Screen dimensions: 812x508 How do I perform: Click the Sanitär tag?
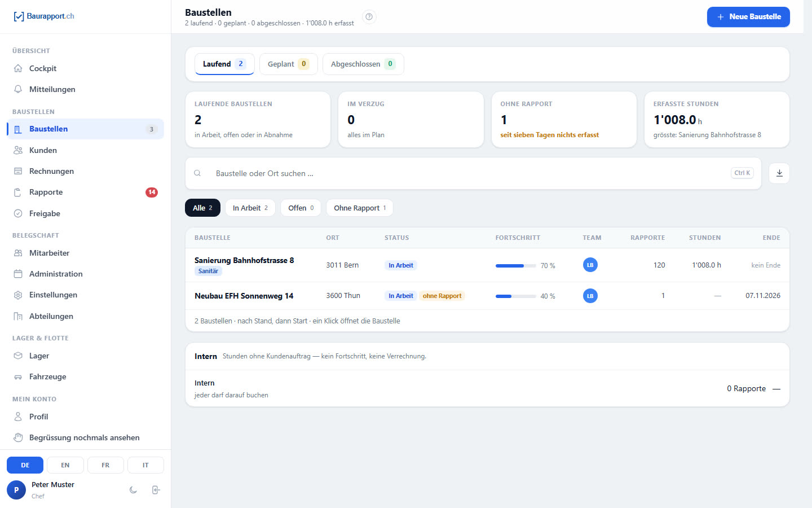pos(208,271)
